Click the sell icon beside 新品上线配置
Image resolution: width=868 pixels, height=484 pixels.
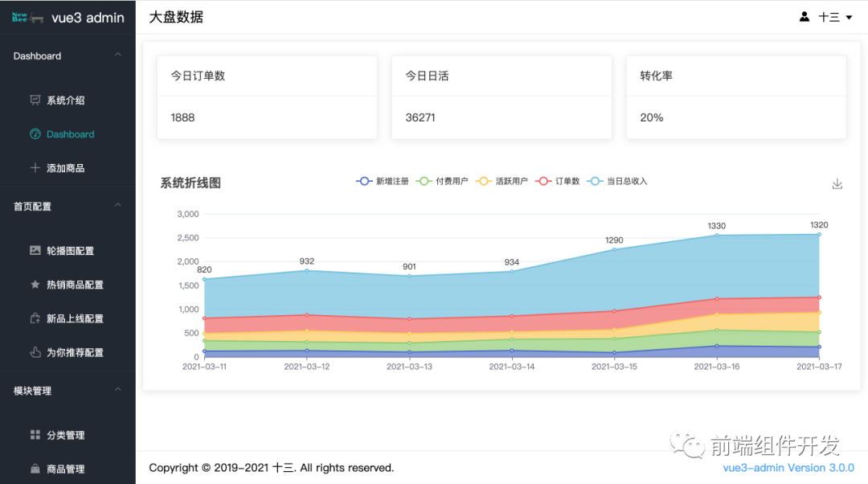click(x=35, y=318)
